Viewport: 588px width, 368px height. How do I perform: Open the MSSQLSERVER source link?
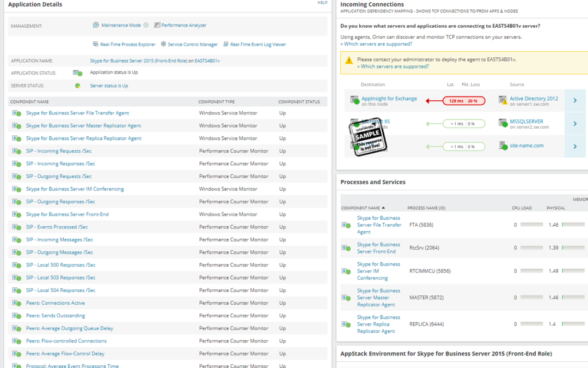[x=526, y=121]
